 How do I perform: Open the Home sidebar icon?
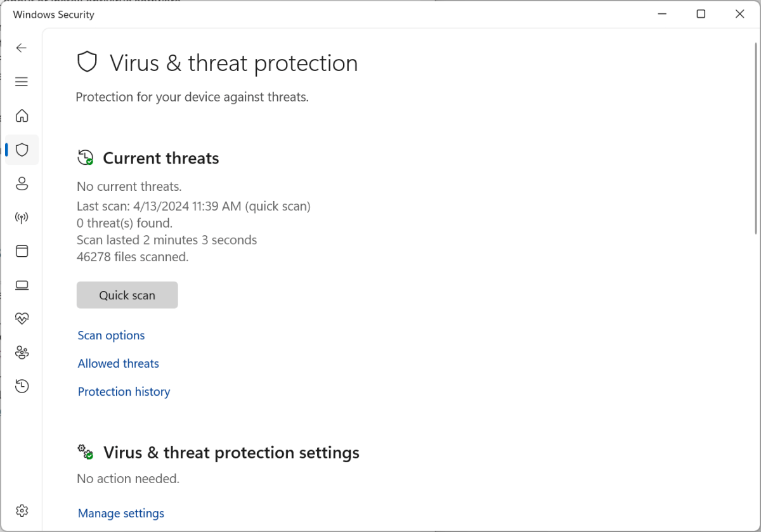22,115
